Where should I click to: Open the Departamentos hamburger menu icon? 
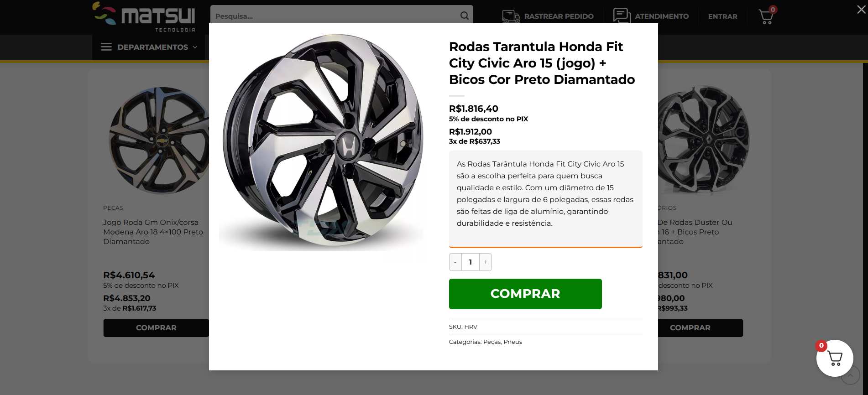[106, 47]
